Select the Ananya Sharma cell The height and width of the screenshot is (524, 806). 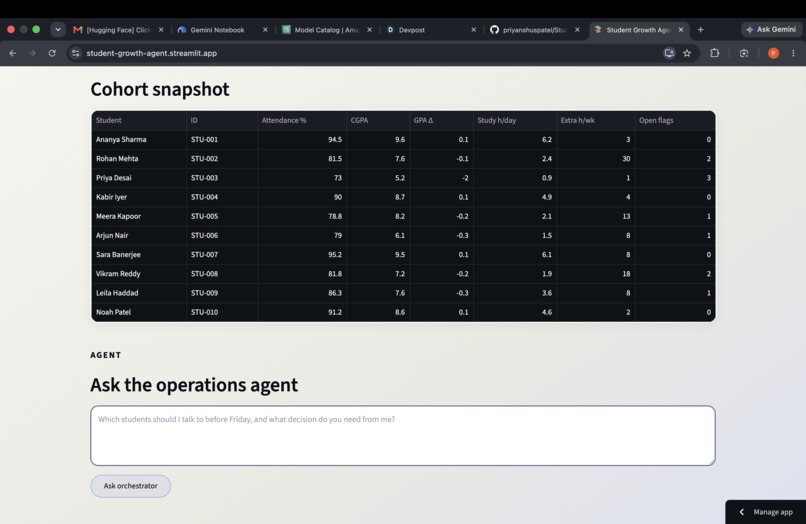[x=139, y=139]
